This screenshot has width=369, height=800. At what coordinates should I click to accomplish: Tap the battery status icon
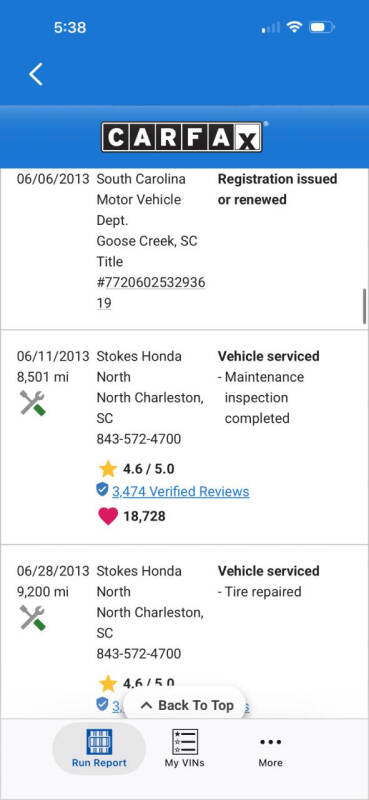pyautogui.click(x=323, y=27)
